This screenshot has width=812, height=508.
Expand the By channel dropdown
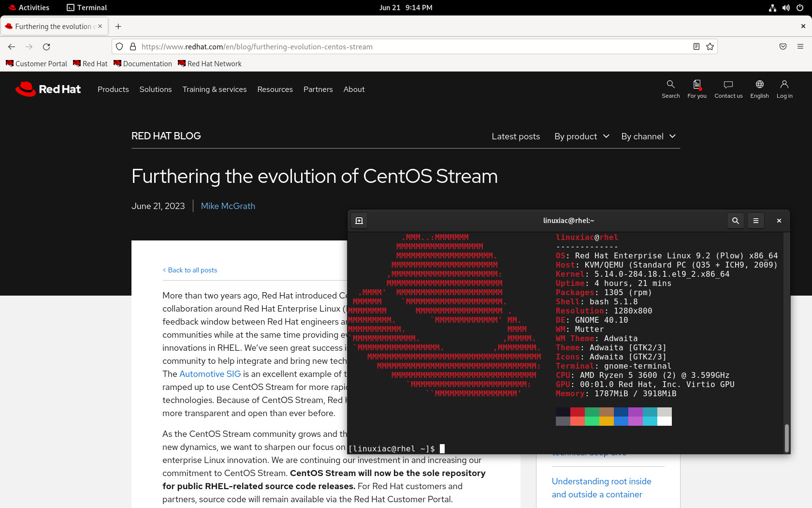[x=648, y=136]
